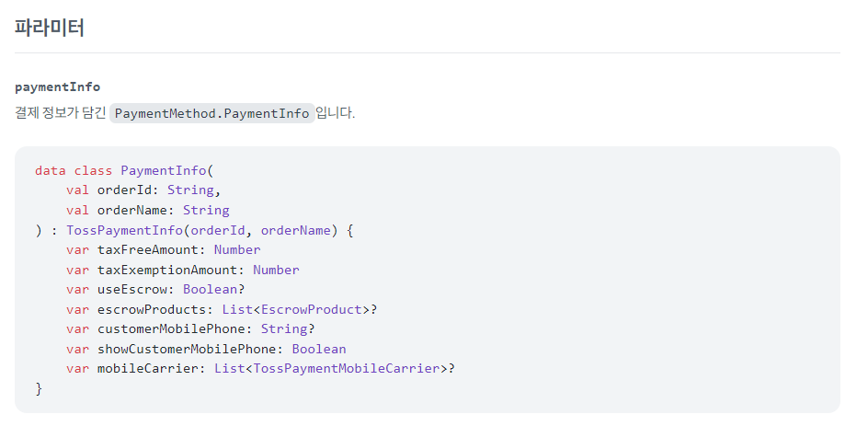Click the 'val orderId: String,' line
The image size is (868, 426).
click(143, 190)
